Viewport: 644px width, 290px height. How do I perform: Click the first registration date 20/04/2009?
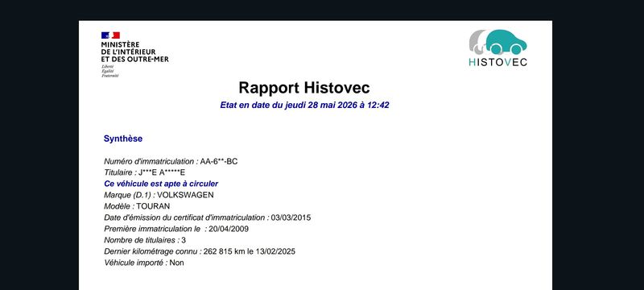point(229,229)
